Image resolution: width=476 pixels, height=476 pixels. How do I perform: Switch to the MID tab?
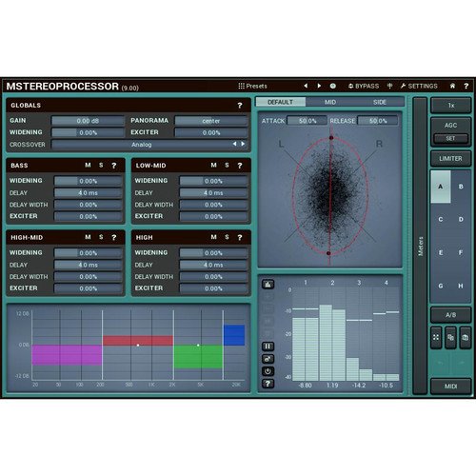pyautogui.click(x=330, y=102)
